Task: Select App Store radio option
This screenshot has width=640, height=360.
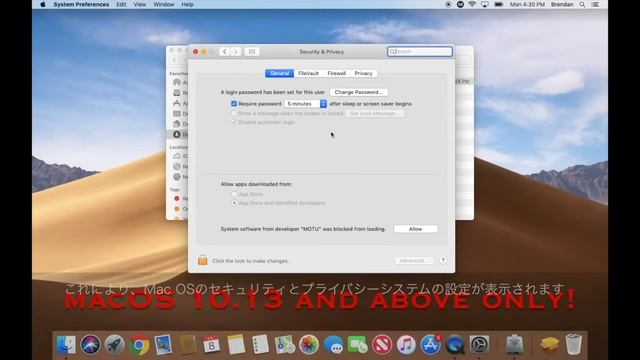Action: (x=234, y=194)
